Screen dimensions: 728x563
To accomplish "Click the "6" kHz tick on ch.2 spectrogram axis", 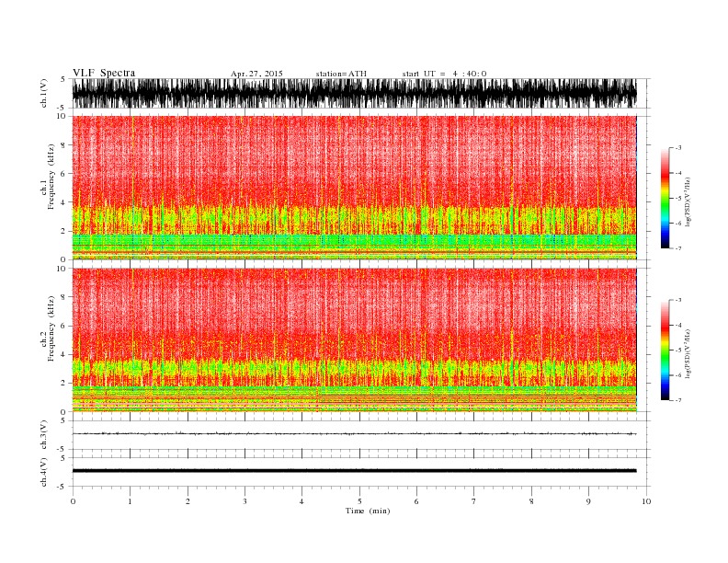I will tap(64, 326).
